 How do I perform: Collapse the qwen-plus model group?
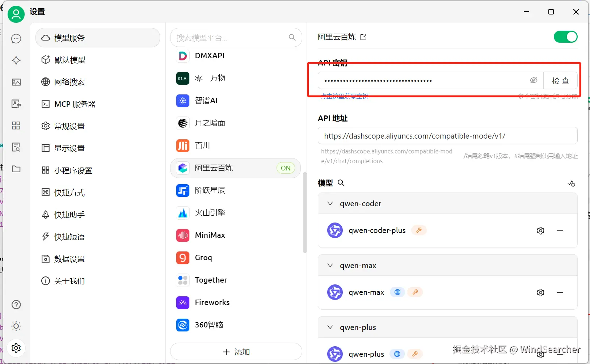tap(330, 327)
